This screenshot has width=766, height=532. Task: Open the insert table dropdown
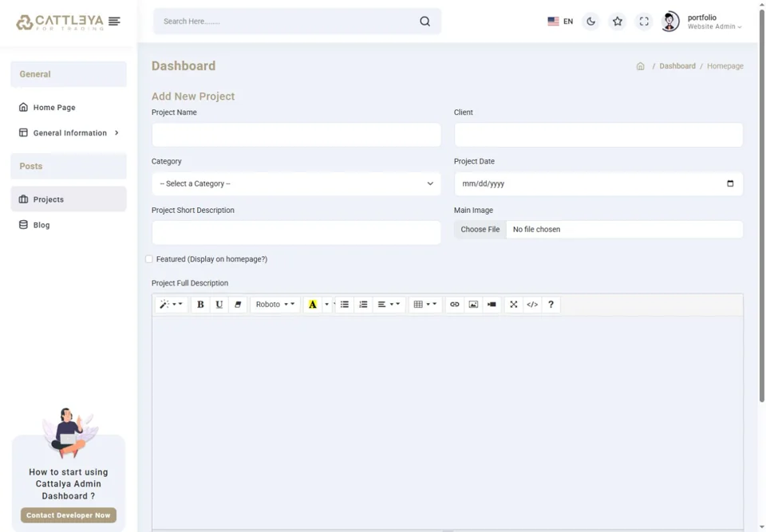click(425, 305)
